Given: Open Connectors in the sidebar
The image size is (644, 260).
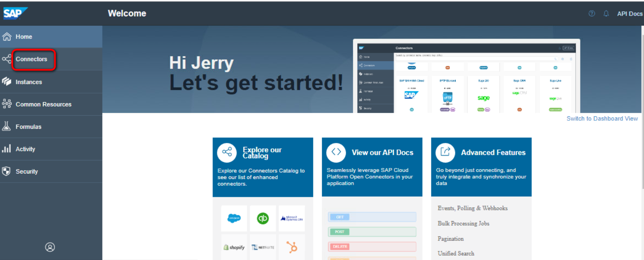Looking at the screenshot, I should [x=51, y=59].
